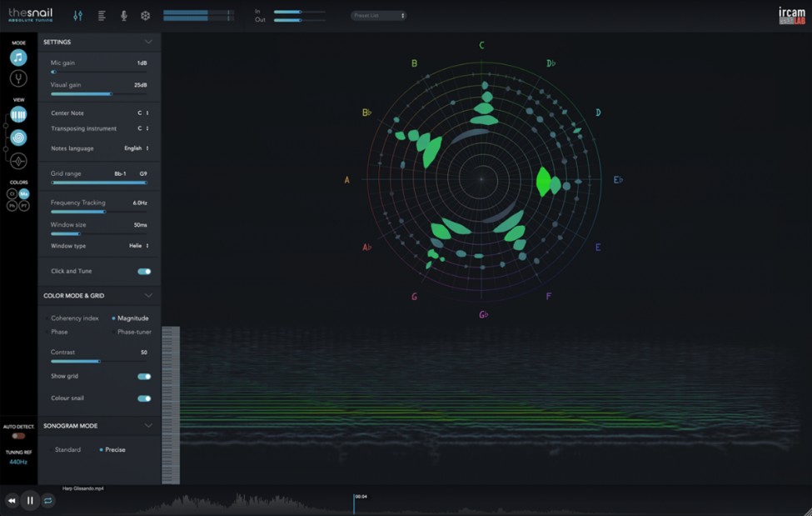Select the music note mode icon

[x=18, y=58]
